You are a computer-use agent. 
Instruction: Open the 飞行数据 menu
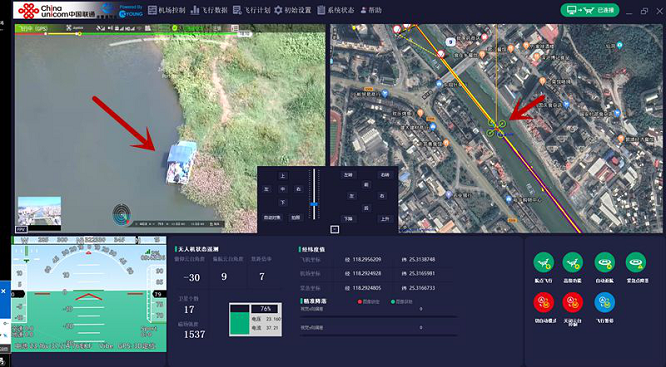click(209, 10)
